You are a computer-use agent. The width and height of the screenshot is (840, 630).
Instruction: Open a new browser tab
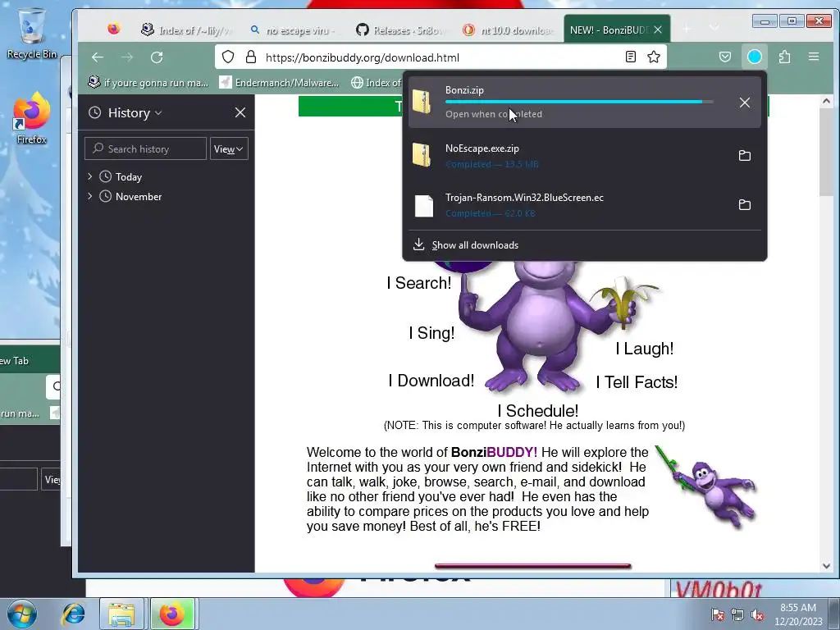point(687,29)
